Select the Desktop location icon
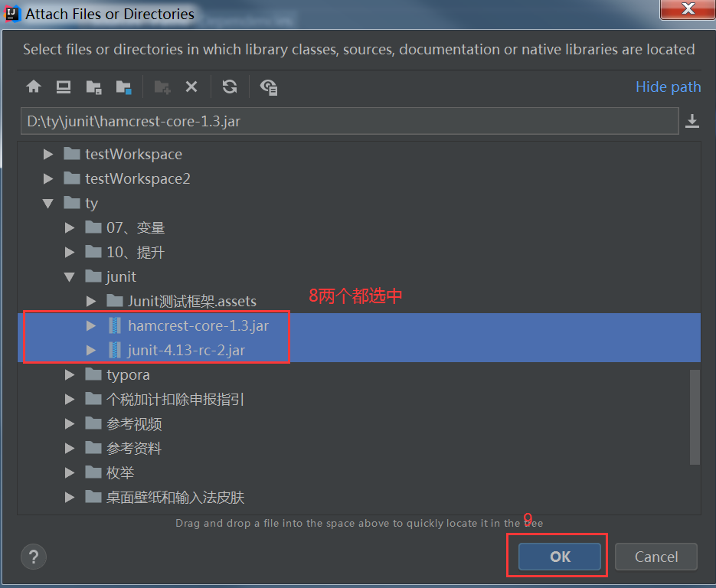The width and height of the screenshot is (716, 588). tap(63, 87)
